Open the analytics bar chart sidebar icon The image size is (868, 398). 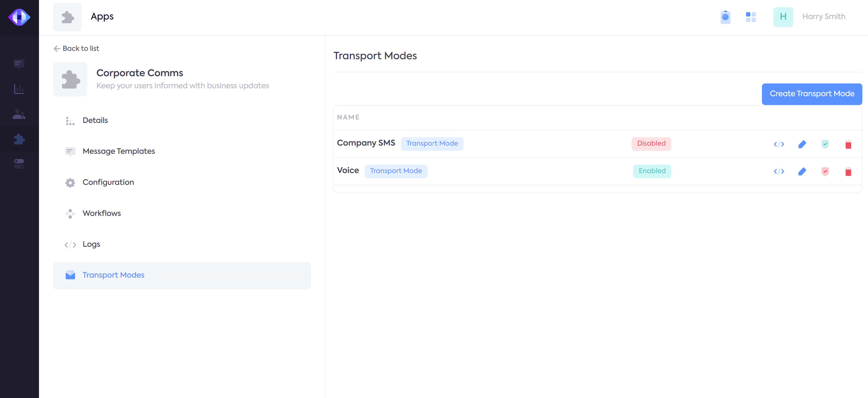point(19,89)
